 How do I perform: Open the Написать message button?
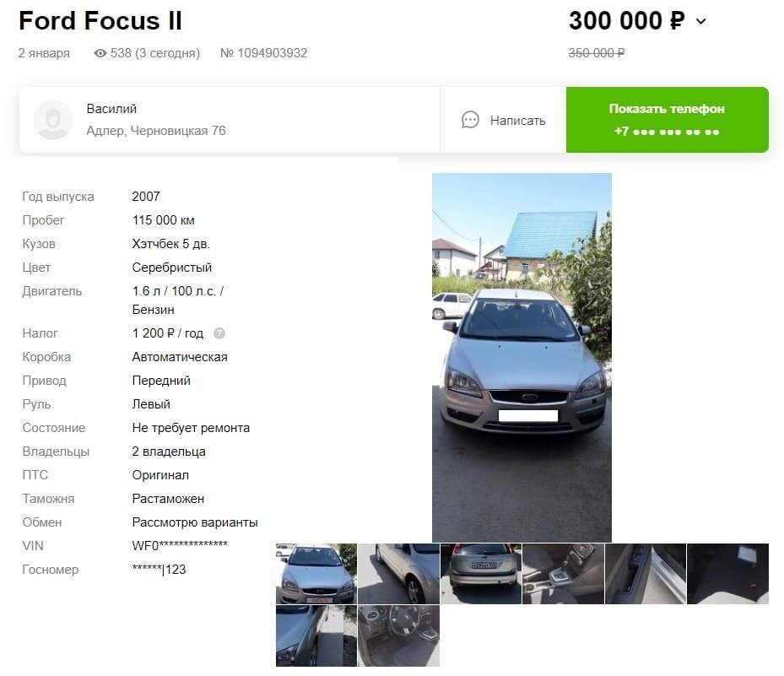click(x=503, y=120)
